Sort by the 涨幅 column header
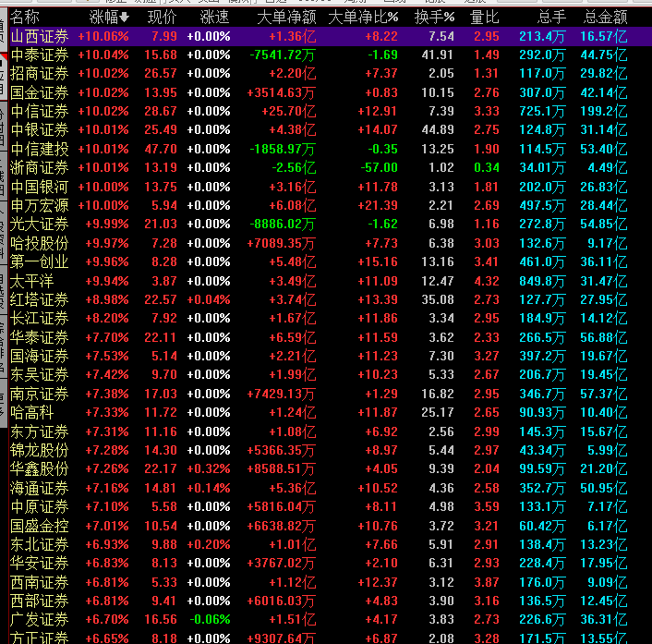The height and width of the screenshot is (644, 652). pyautogui.click(x=109, y=17)
